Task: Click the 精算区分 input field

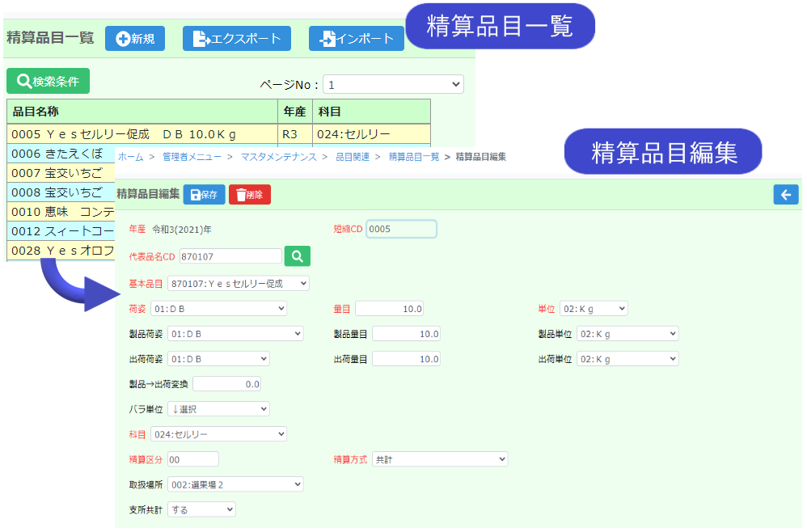Action: coord(192,459)
